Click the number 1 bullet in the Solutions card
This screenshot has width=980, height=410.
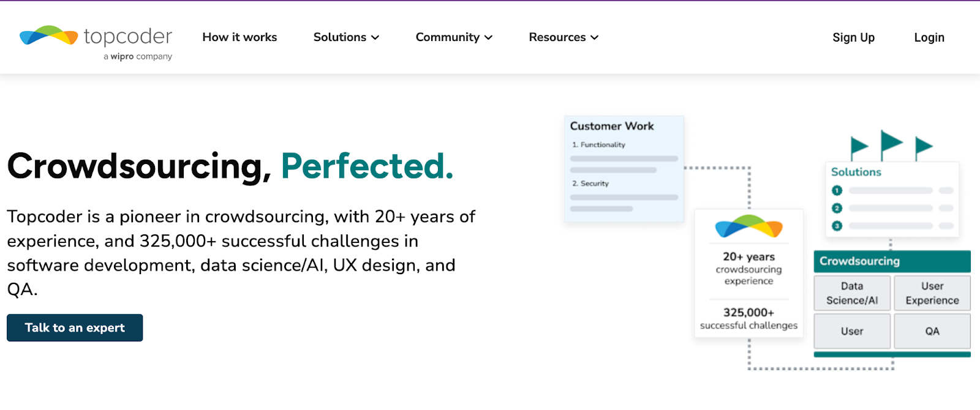point(837,190)
